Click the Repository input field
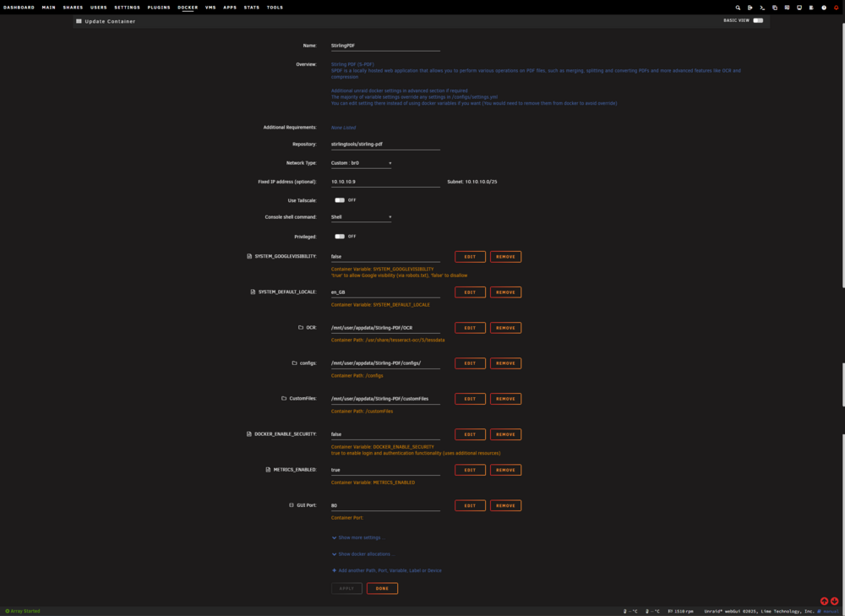This screenshot has width=845, height=616. tap(385, 144)
